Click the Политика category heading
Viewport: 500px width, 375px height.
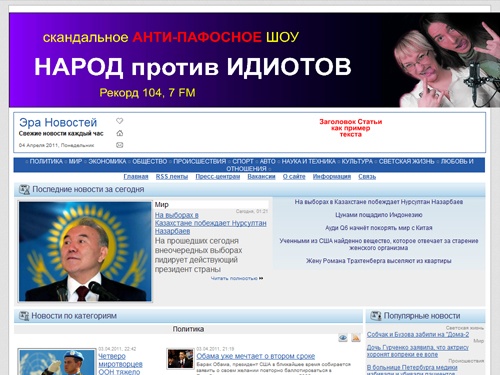(188, 329)
